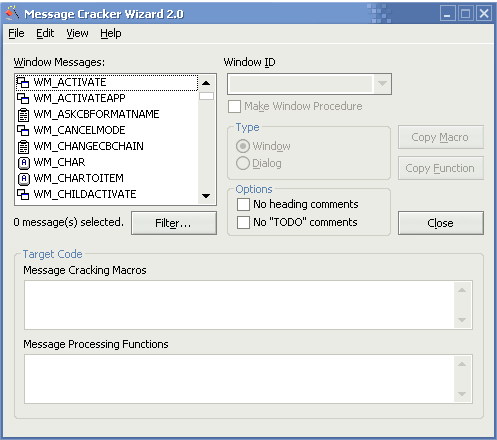Click the Filter... button
The height and width of the screenshot is (440, 497).
(x=174, y=223)
